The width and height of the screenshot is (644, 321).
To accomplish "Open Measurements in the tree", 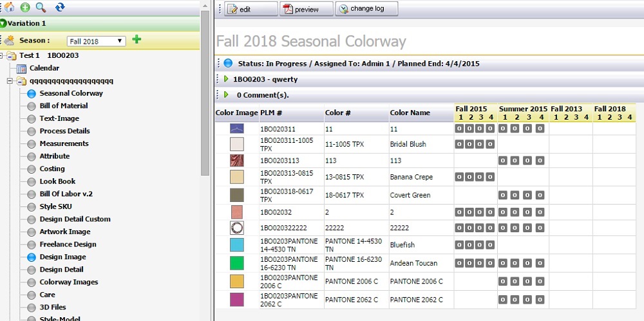I will [x=64, y=143].
